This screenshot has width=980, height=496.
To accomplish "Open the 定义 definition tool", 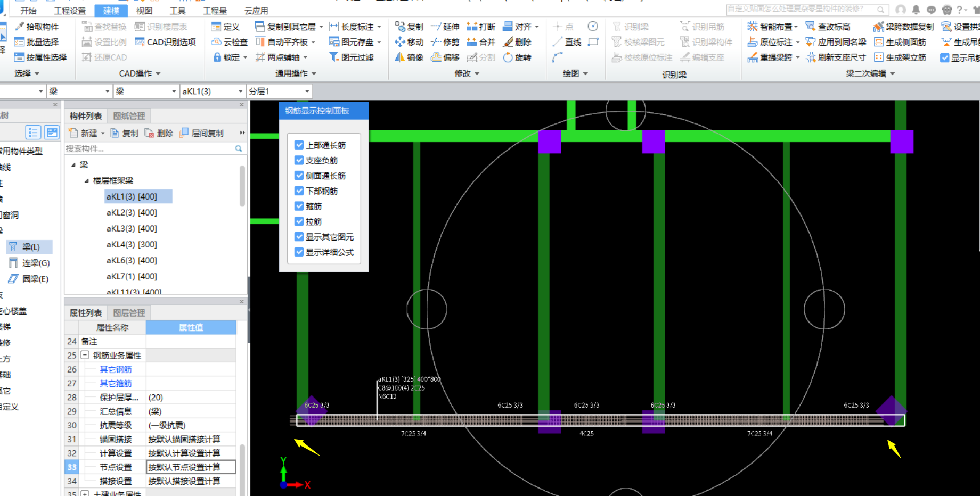I will coord(225,27).
